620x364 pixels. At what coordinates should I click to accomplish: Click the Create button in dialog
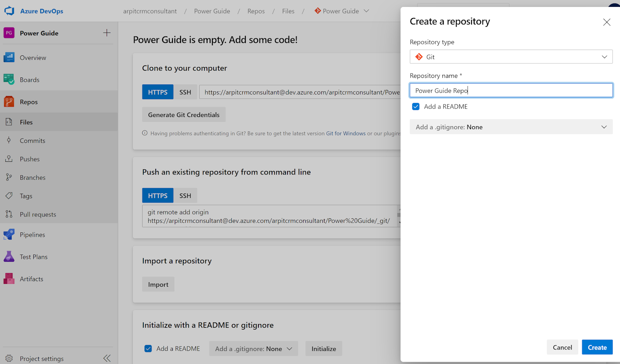point(597,347)
